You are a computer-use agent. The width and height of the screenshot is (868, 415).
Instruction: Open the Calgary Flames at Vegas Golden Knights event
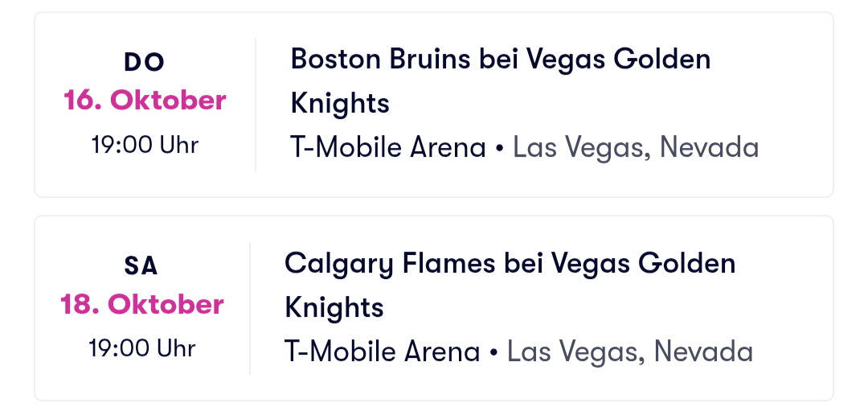(510, 264)
